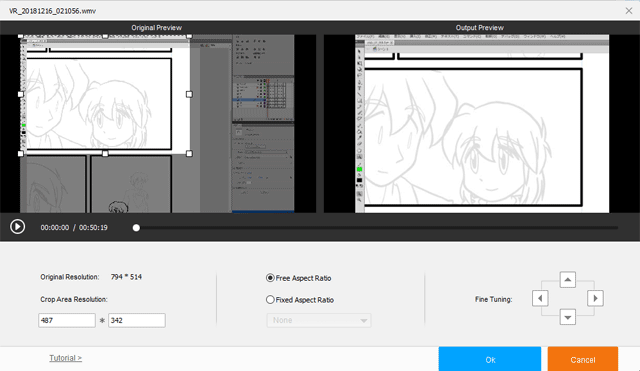This screenshot has width=640, height=371.
Task: Click the playback seek slider handle
Action: click(x=136, y=228)
